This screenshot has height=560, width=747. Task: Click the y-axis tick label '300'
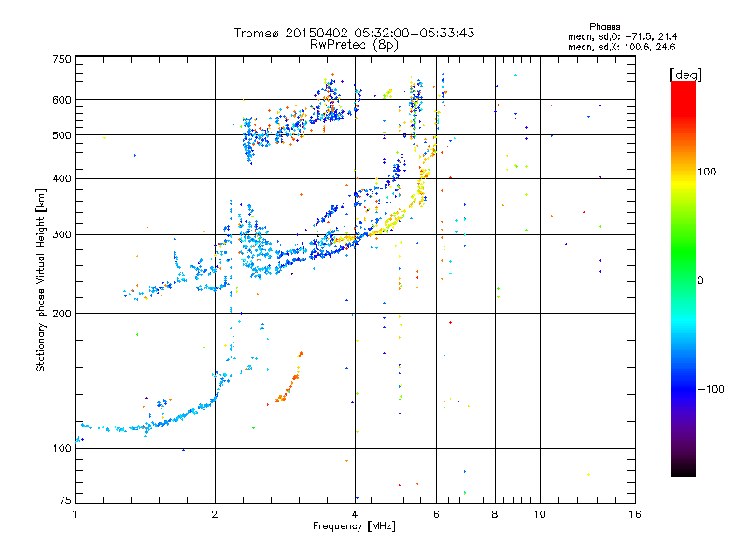(62, 234)
